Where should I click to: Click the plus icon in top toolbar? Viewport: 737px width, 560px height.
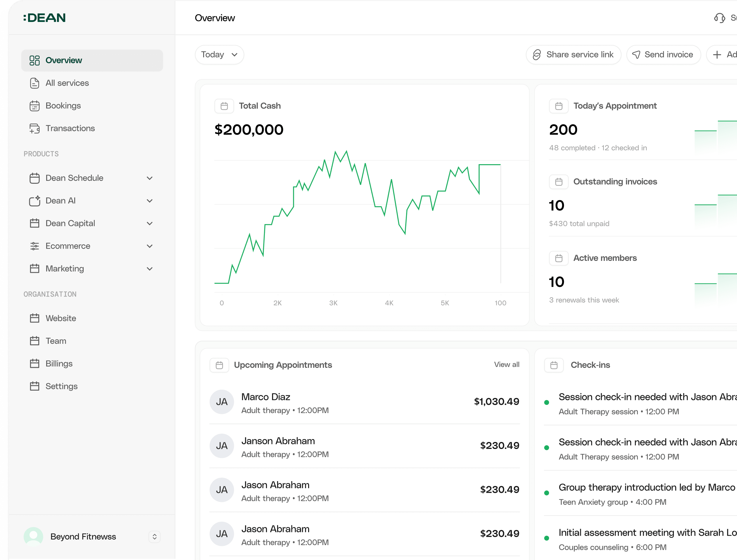[x=717, y=55]
